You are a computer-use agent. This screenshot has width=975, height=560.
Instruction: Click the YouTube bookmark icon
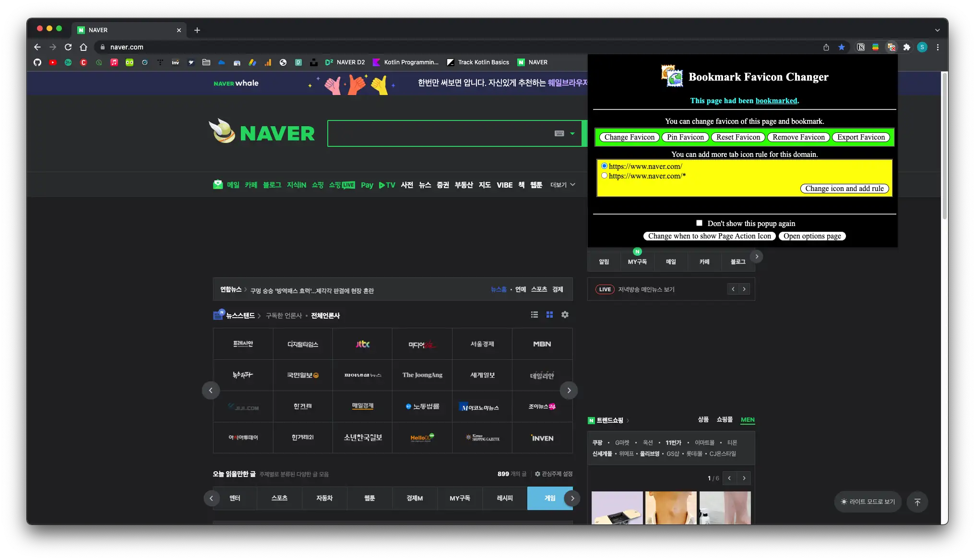coord(53,62)
